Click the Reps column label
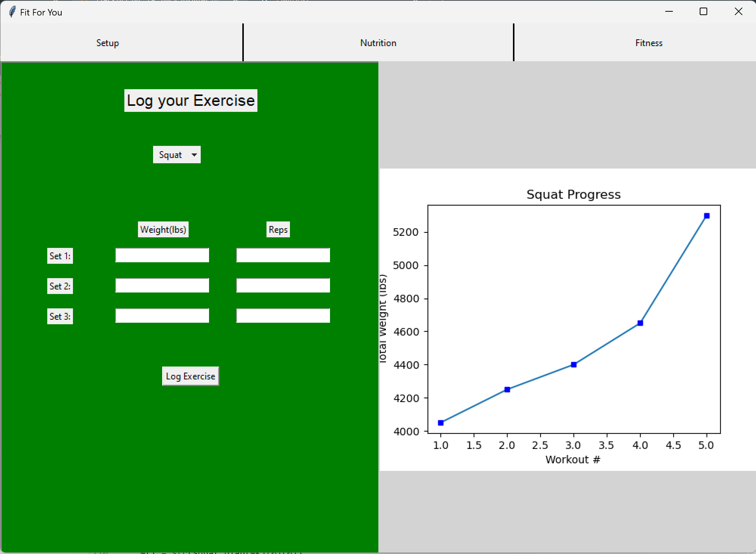 [x=278, y=230]
